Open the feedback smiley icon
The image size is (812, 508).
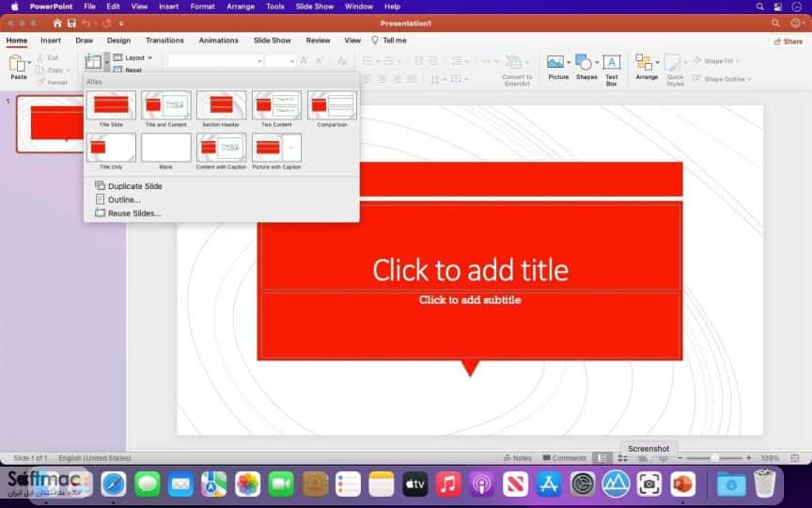coord(795,24)
